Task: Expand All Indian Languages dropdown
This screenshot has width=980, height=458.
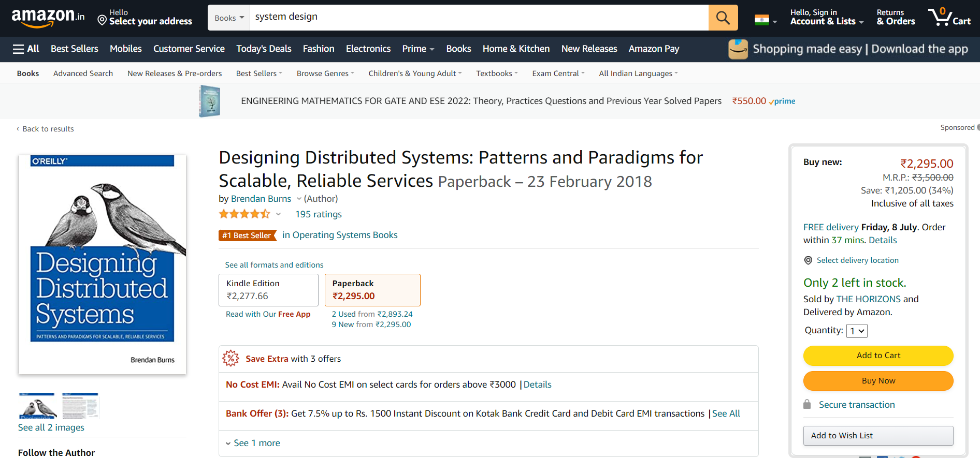Action: [x=638, y=73]
